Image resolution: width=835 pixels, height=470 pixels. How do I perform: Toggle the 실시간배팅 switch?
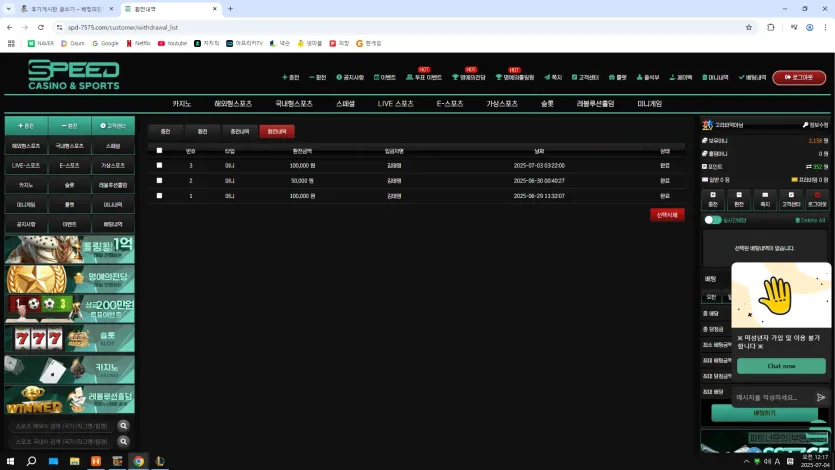click(713, 220)
